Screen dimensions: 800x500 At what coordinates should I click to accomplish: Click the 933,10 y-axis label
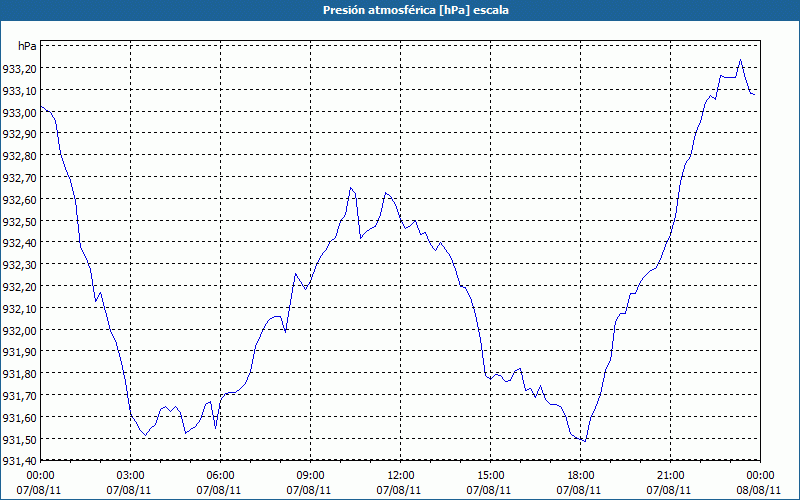coord(19,90)
